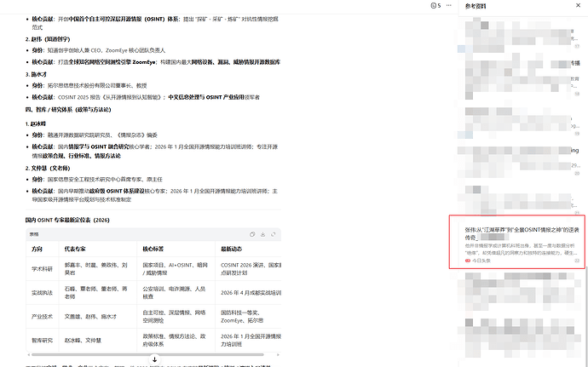Click the cell 自主可控、深层情报、网络空间测绘
The height and width of the screenshot is (367, 588).
pyautogui.click(x=174, y=317)
